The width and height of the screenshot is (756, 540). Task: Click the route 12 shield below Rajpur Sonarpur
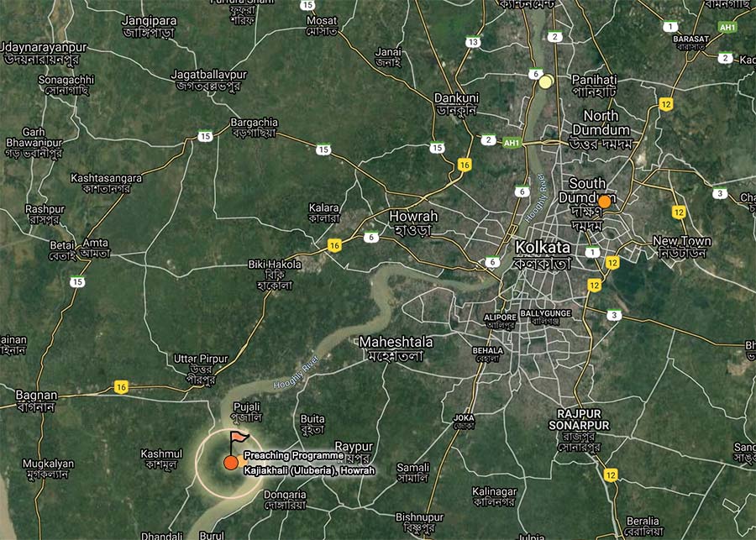pos(611,475)
